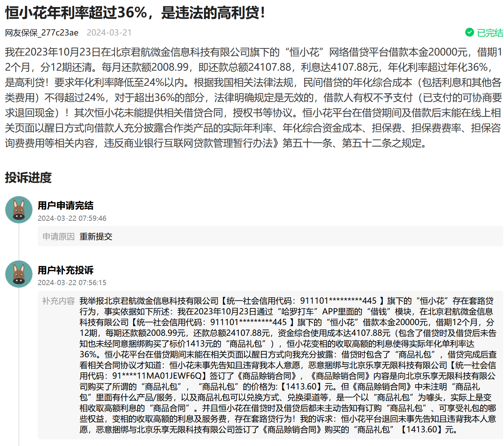Open the username 网友保保_277c23ae

click(42, 33)
